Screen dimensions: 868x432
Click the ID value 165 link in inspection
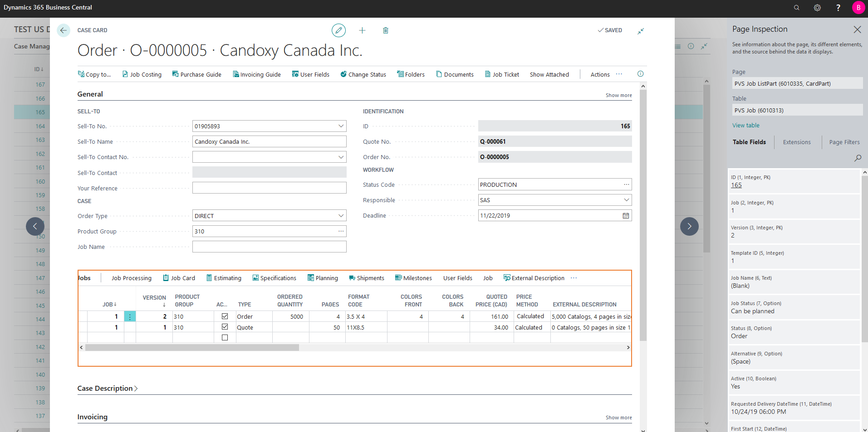coord(736,185)
